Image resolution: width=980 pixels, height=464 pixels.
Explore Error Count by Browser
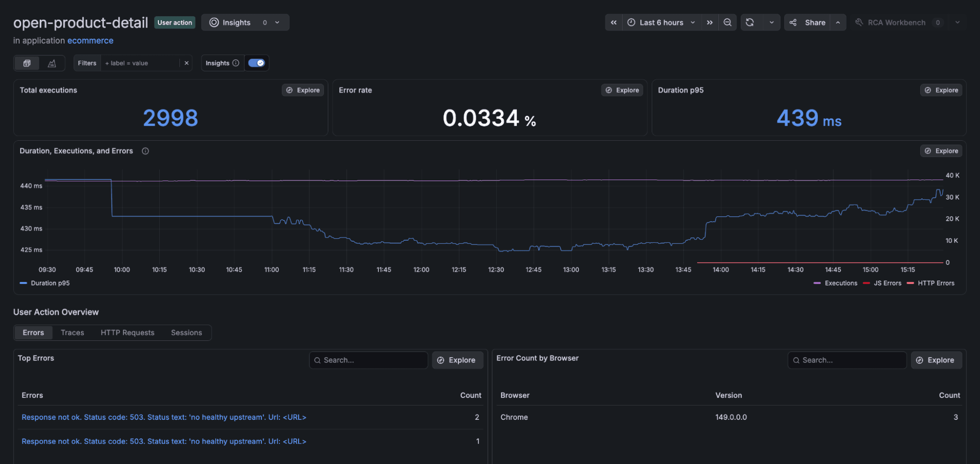(936, 360)
